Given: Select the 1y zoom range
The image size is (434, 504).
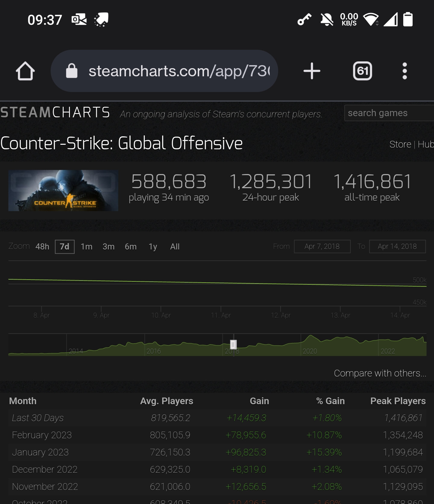Looking at the screenshot, I should tap(153, 247).
